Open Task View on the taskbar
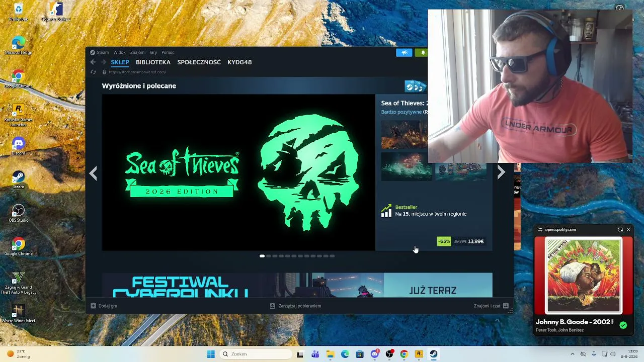The width and height of the screenshot is (644, 362). pos(300,354)
